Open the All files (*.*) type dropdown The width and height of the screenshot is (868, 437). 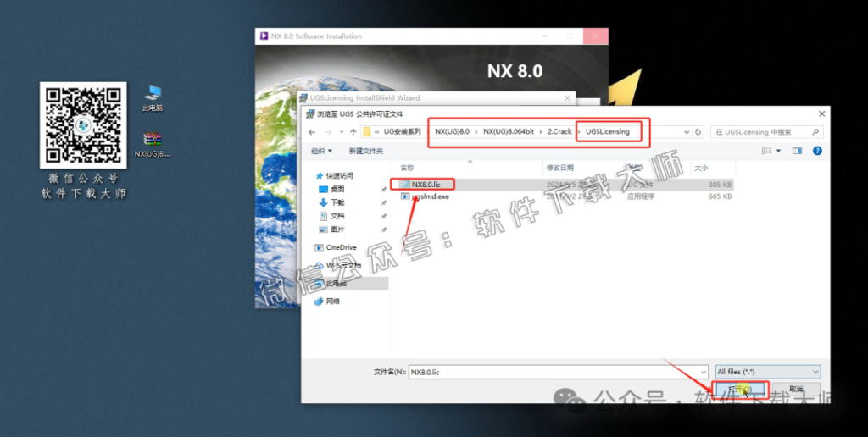[767, 372]
